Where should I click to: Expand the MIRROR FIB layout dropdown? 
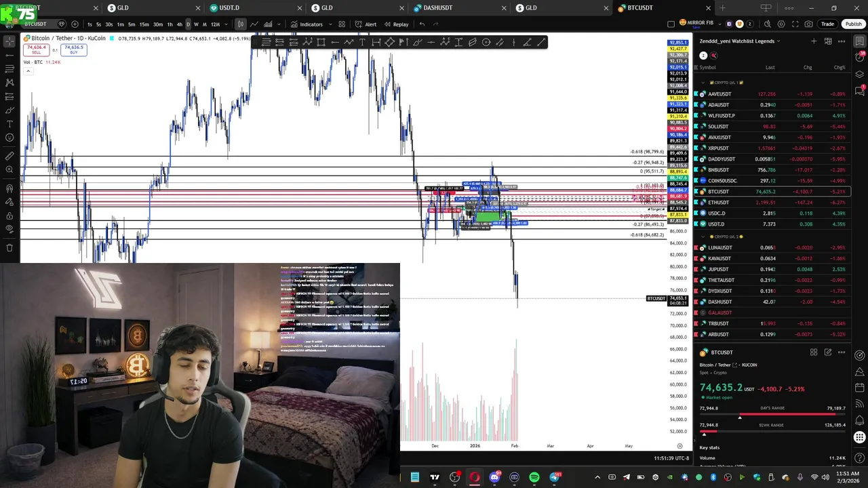718,23
